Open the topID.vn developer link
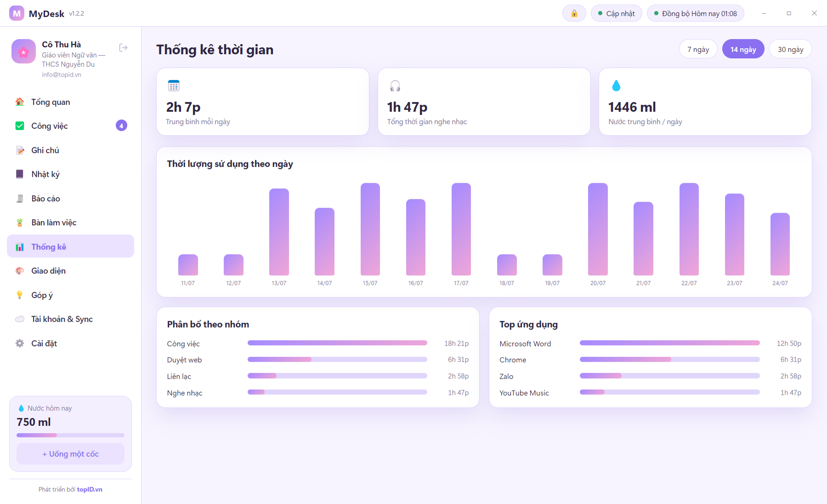Screen dimensions: 827x504 [x=90, y=489]
